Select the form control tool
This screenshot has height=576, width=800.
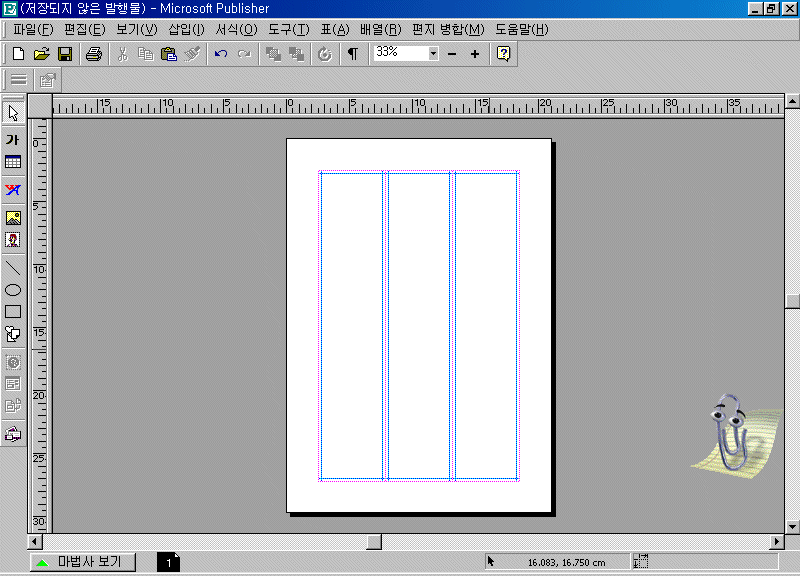pos(13,384)
